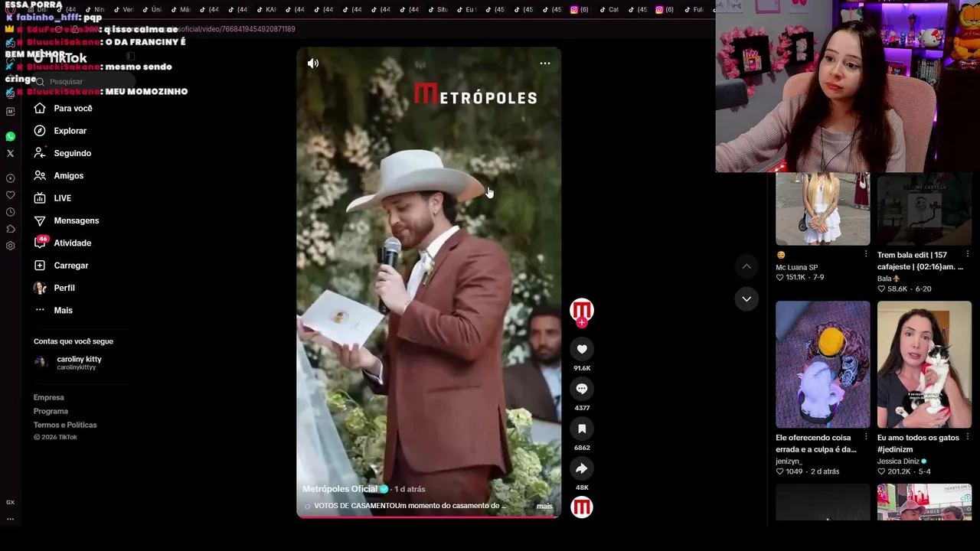Open the browser sidebar extensions cube icon

pyautogui.click(x=10, y=229)
